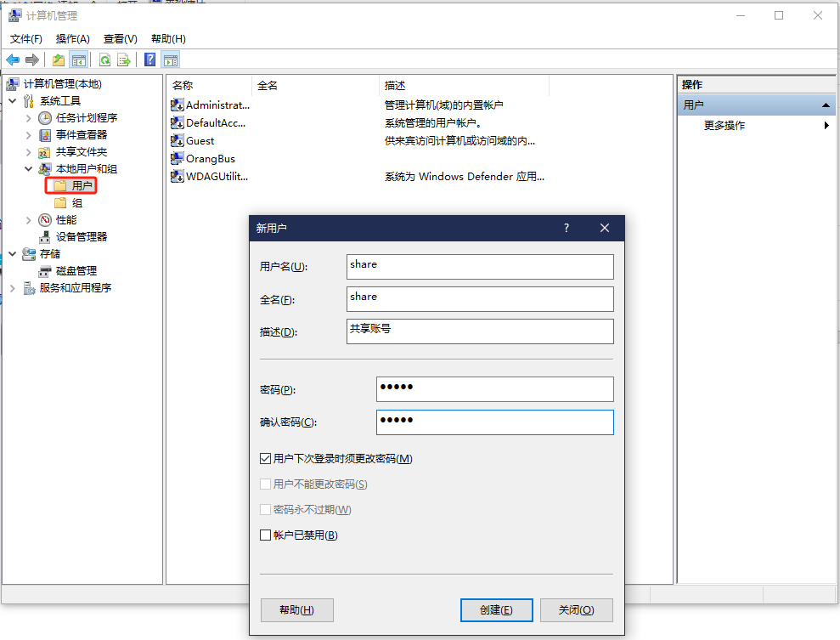
Task: Toggle the Show/Hide Console Tree icon
Action: (x=78, y=59)
